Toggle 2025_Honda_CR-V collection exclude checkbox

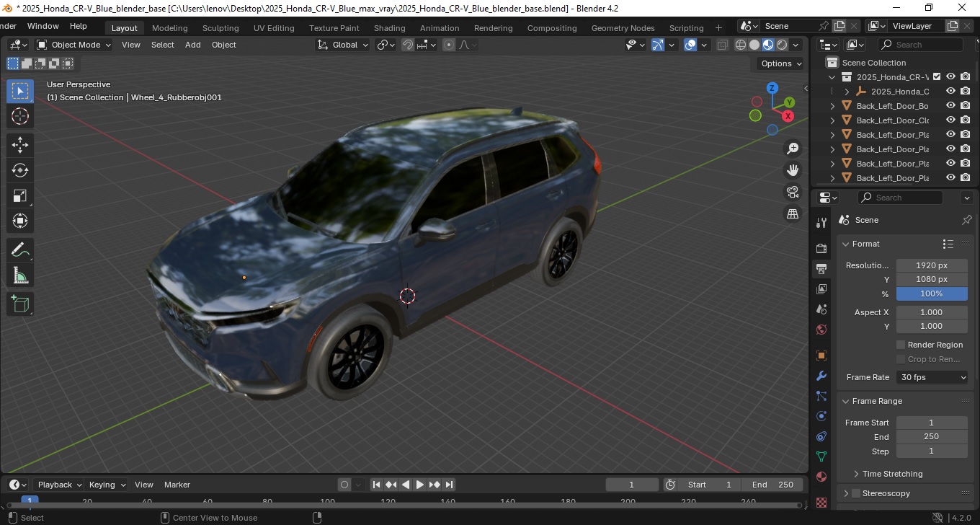pos(937,76)
